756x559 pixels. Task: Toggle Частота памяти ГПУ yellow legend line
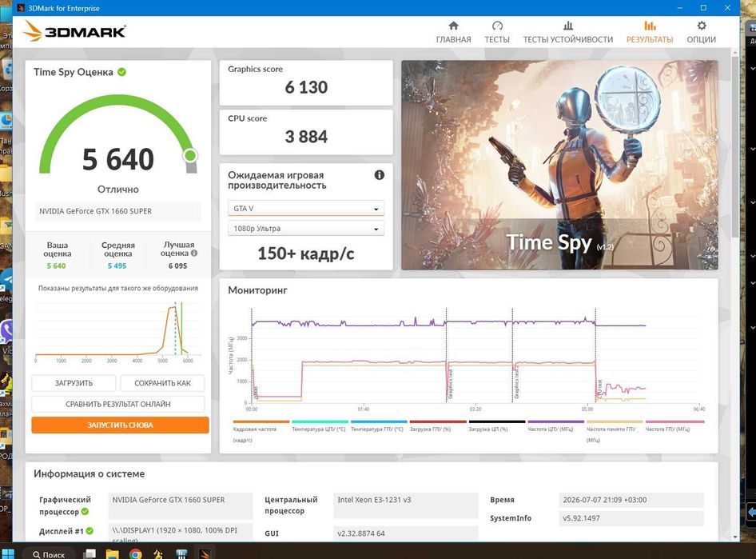[615, 421]
